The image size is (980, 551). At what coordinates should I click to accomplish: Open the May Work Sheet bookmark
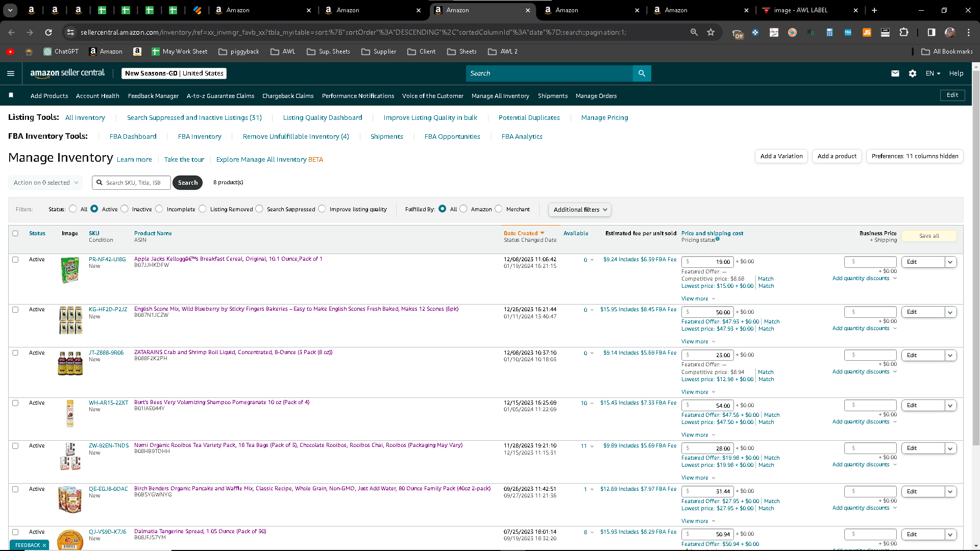(180, 52)
